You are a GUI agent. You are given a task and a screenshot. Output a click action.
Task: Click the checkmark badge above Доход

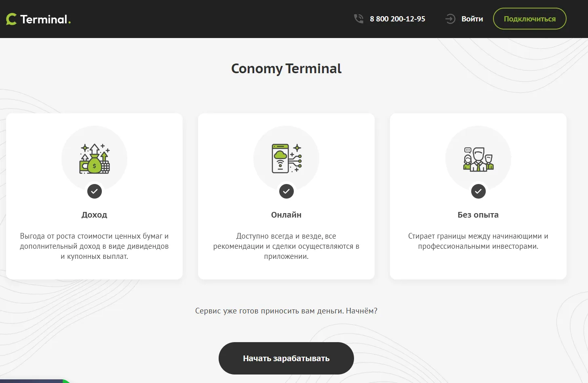point(95,191)
